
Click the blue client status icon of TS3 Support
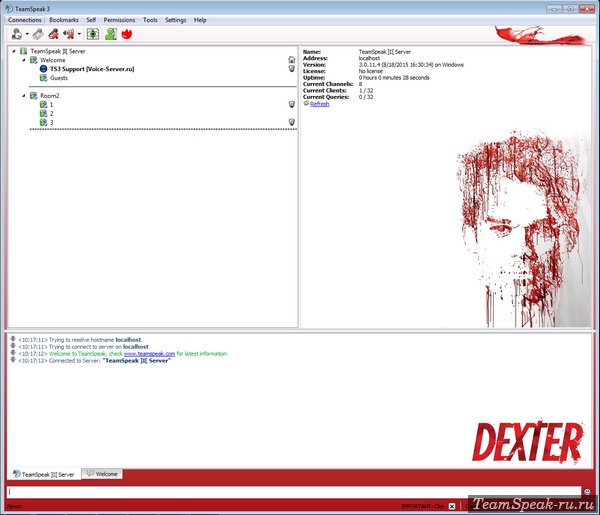coord(43,69)
